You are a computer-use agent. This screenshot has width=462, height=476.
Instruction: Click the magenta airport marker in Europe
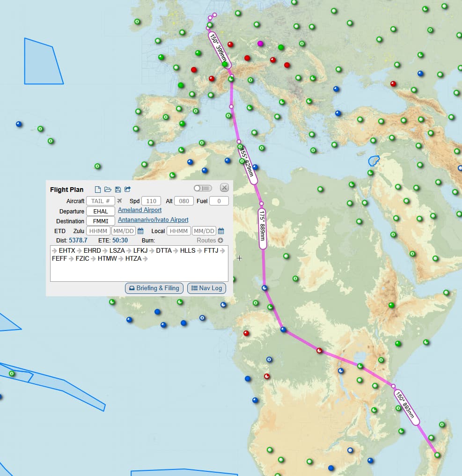(261, 44)
